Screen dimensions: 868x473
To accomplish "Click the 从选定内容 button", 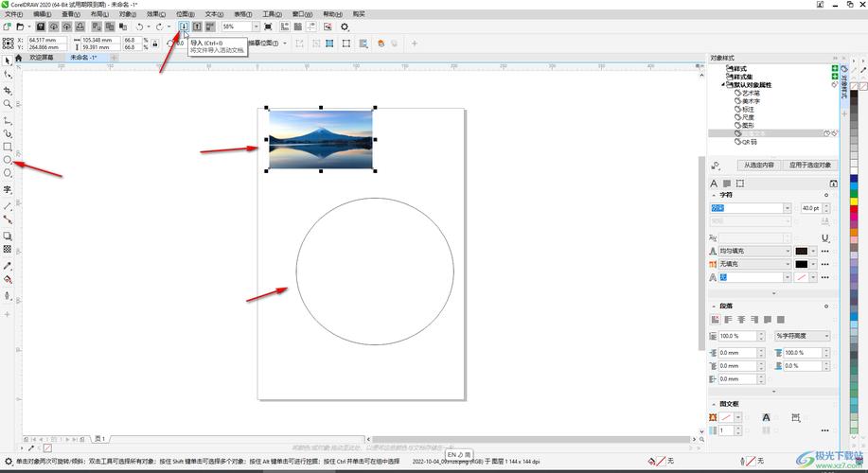I will 757,165.
